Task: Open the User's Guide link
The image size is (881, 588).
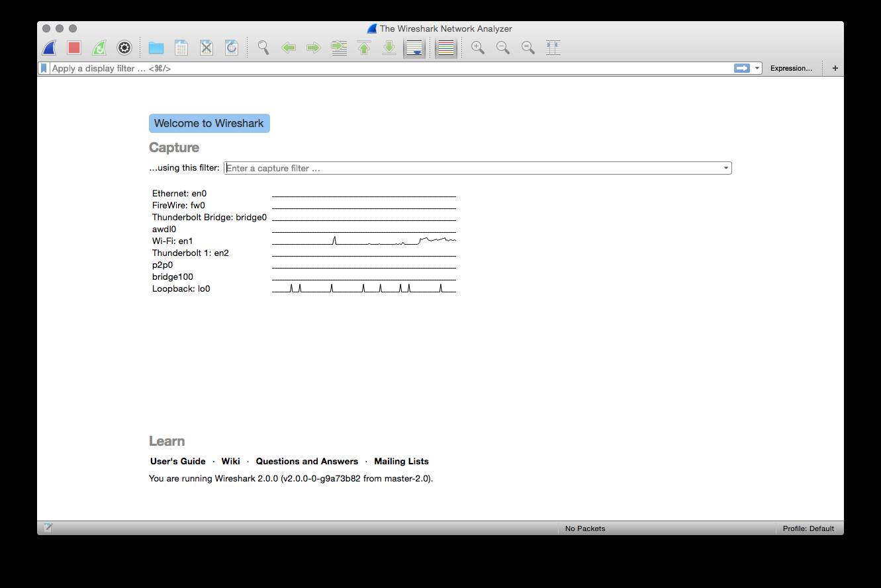Action: click(x=178, y=461)
